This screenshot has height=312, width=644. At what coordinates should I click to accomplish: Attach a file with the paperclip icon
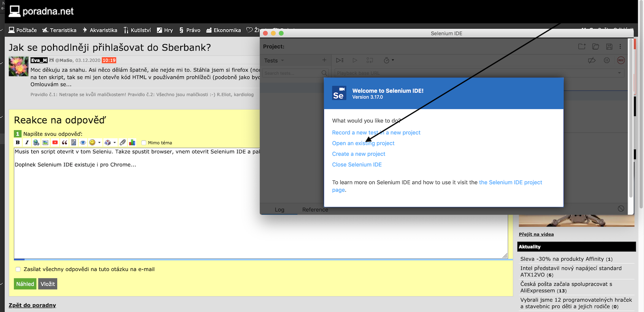pos(123,142)
